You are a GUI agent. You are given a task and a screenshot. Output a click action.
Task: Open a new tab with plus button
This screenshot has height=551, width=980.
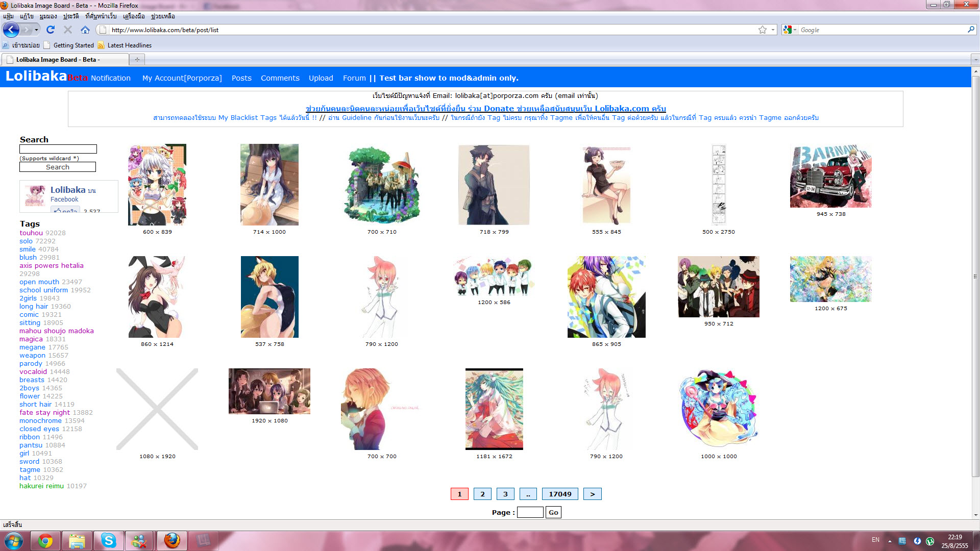coord(137,60)
